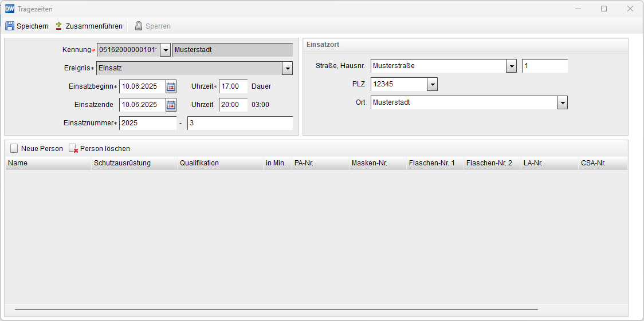The width and height of the screenshot is (644, 321).
Task: Click the Musterstraße street text field
Action: point(438,66)
